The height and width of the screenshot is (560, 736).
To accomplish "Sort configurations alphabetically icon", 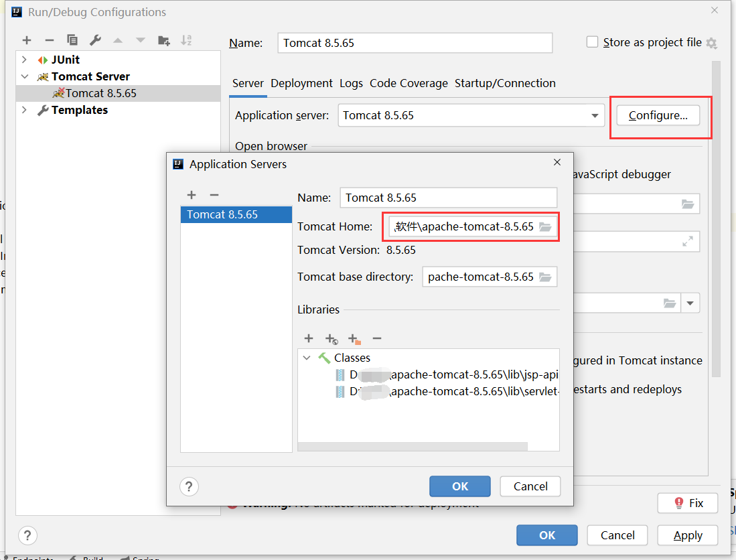I will pos(186,40).
